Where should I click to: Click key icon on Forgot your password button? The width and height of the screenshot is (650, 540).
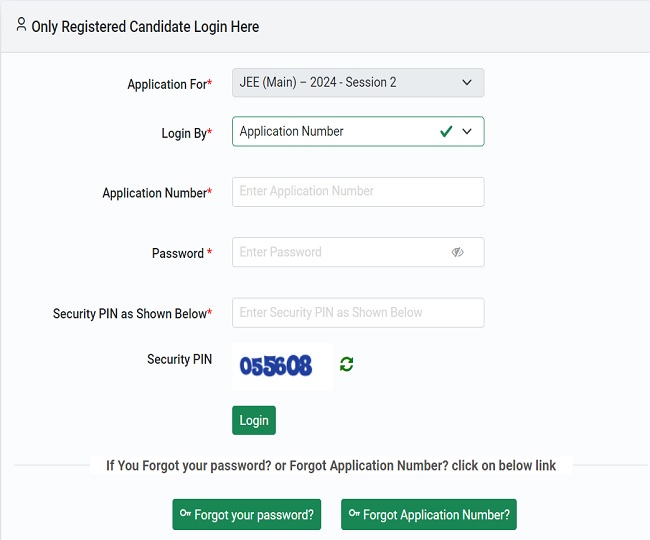click(x=185, y=514)
